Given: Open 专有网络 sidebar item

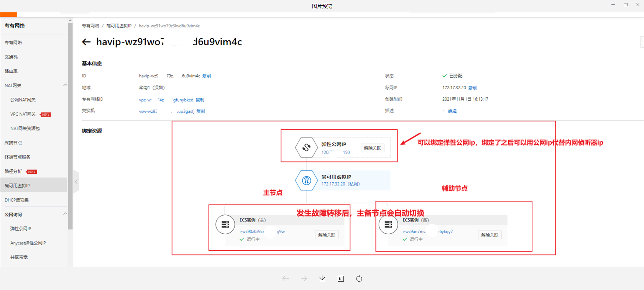Looking at the screenshot, I should 13,43.
